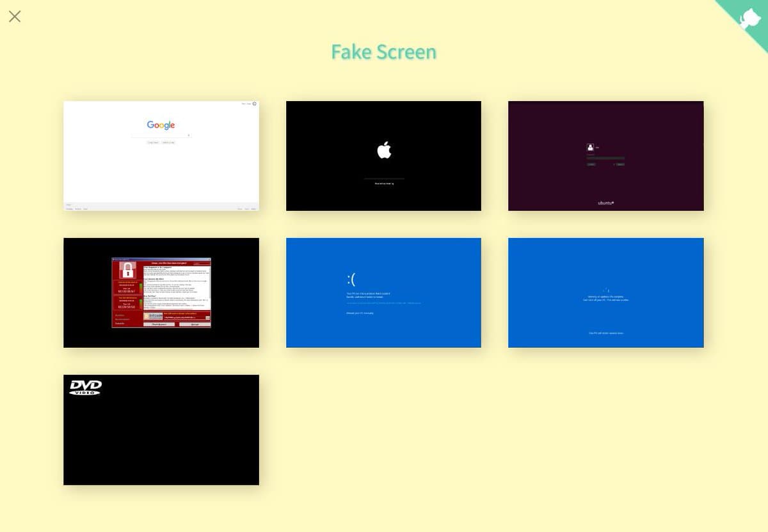768x532 pixels.
Task: Close the Fake Screen gallery with the X
Action: tap(15, 17)
